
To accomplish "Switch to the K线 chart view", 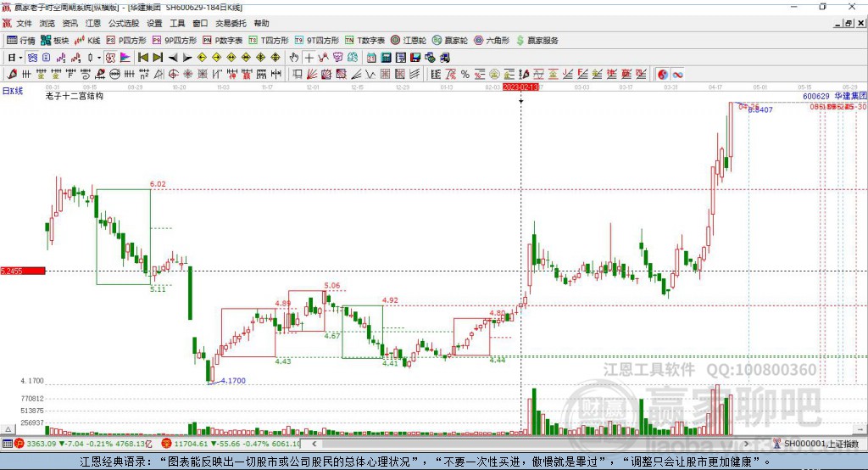I will pos(87,41).
